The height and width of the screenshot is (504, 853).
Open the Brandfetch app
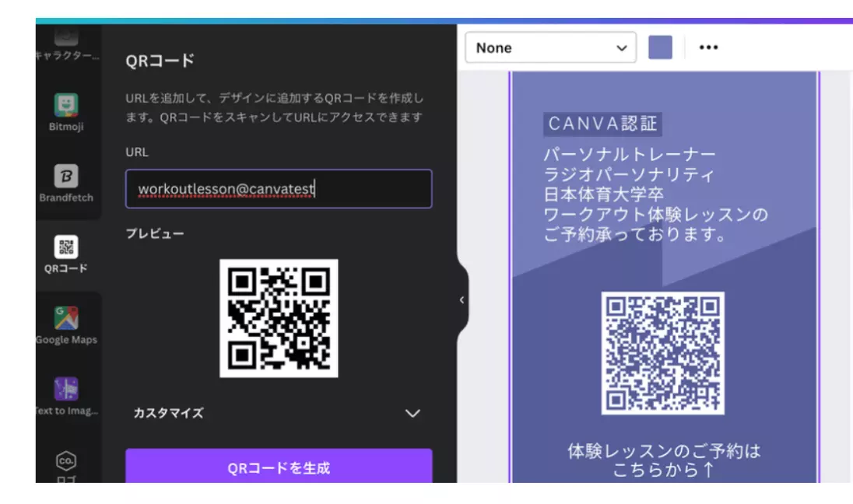click(x=66, y=184)
